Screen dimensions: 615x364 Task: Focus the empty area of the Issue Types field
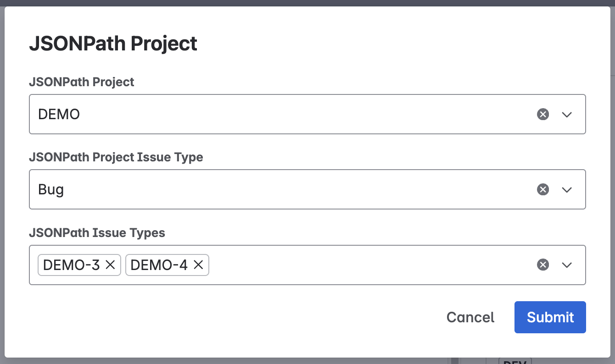click(367, 265)
